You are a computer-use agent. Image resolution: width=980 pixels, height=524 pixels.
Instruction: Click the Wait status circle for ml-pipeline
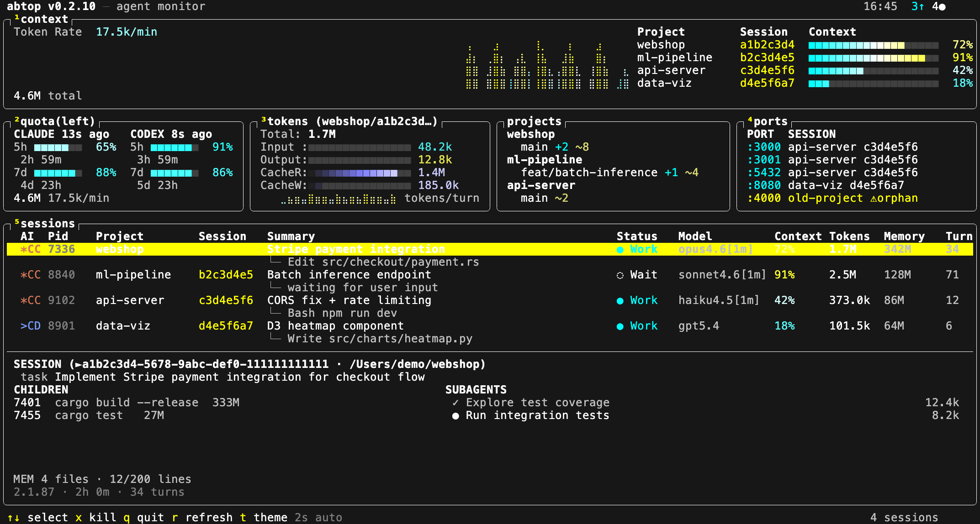point(620,275)
